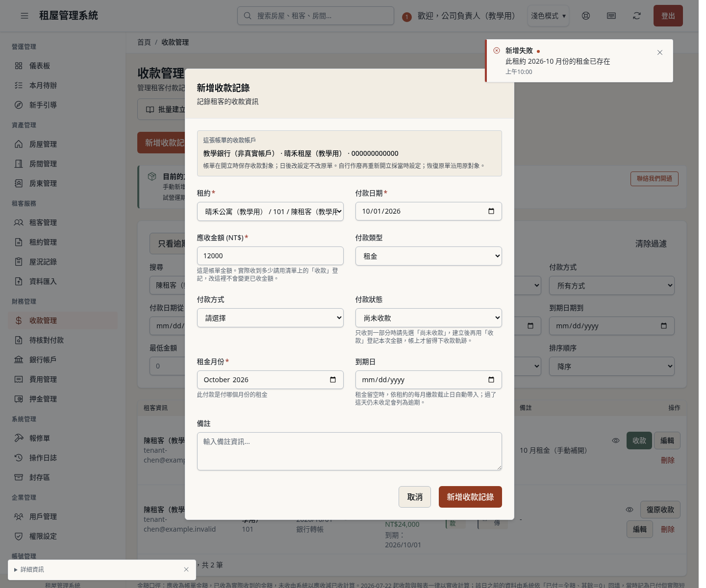Click the notification badge showing 1
This screenshot has height=588, width=706.
tap(406, 17)
